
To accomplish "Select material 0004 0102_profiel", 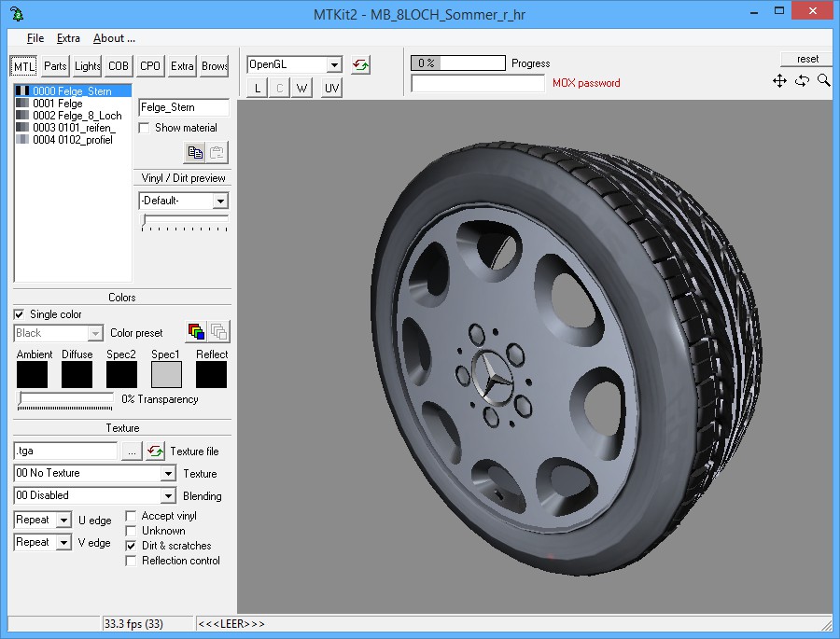I will [x=73, y=140].
